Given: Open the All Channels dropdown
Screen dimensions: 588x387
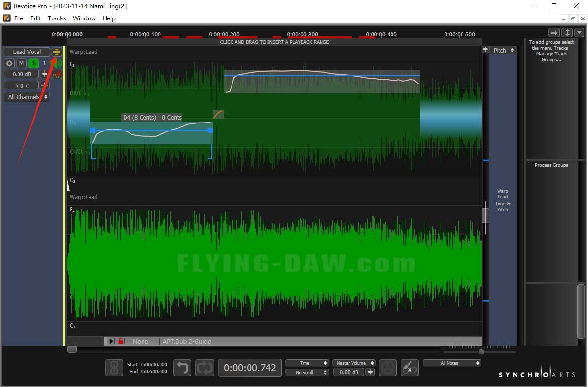Looking at the screenshot, I should point(27,97).
